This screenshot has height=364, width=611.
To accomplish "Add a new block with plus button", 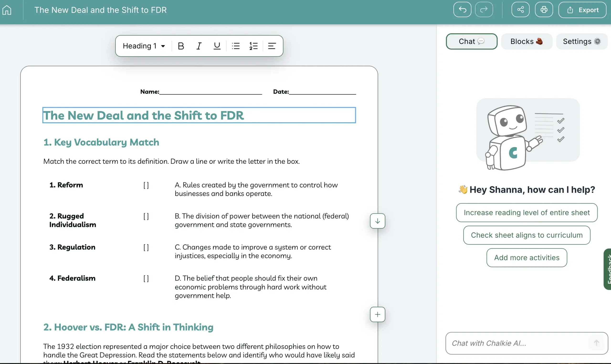I will [377, 314].
